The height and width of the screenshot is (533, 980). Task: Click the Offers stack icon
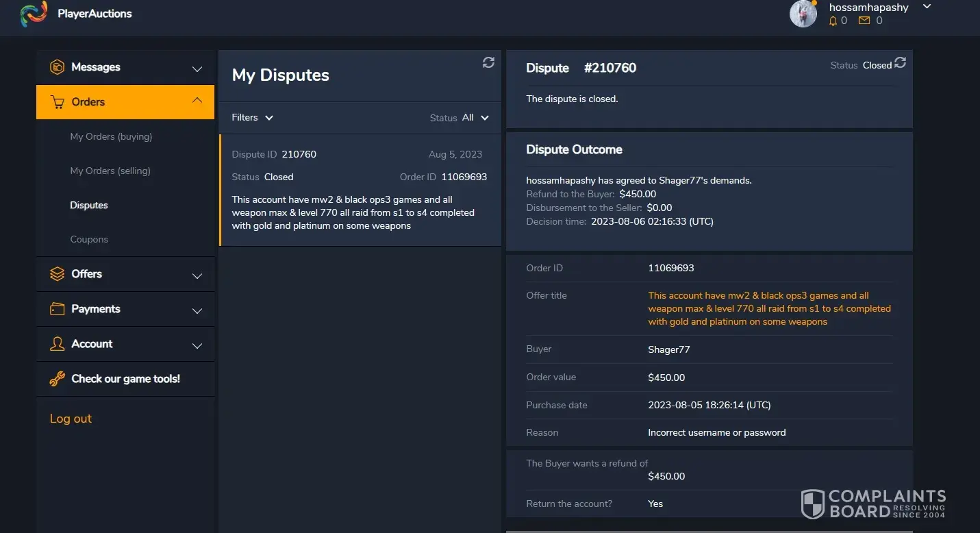pos(58,274)
